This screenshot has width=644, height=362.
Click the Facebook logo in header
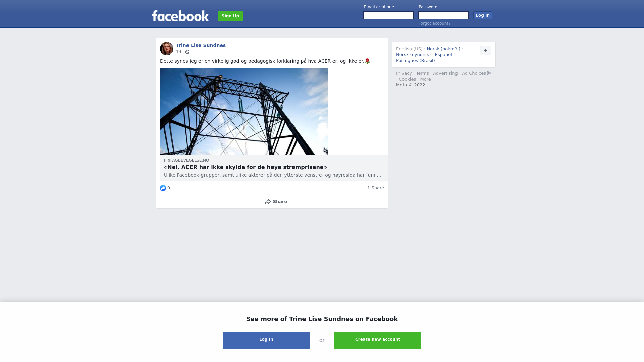click(180, 16)
